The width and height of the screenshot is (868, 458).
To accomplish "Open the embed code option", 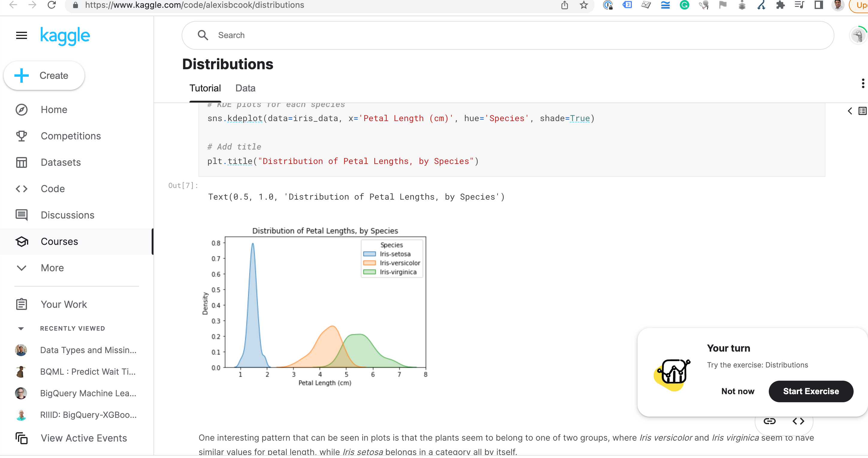I will click(799, 421).
